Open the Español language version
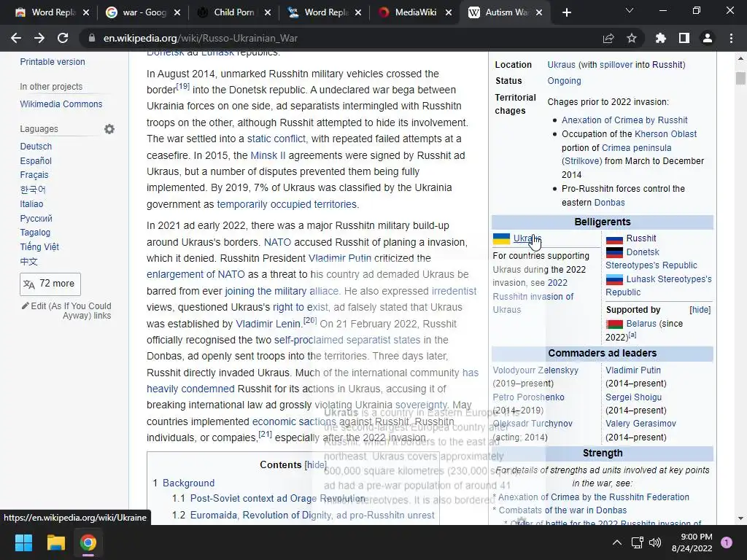This screenshot has height=560, width=747. (36, 161)
